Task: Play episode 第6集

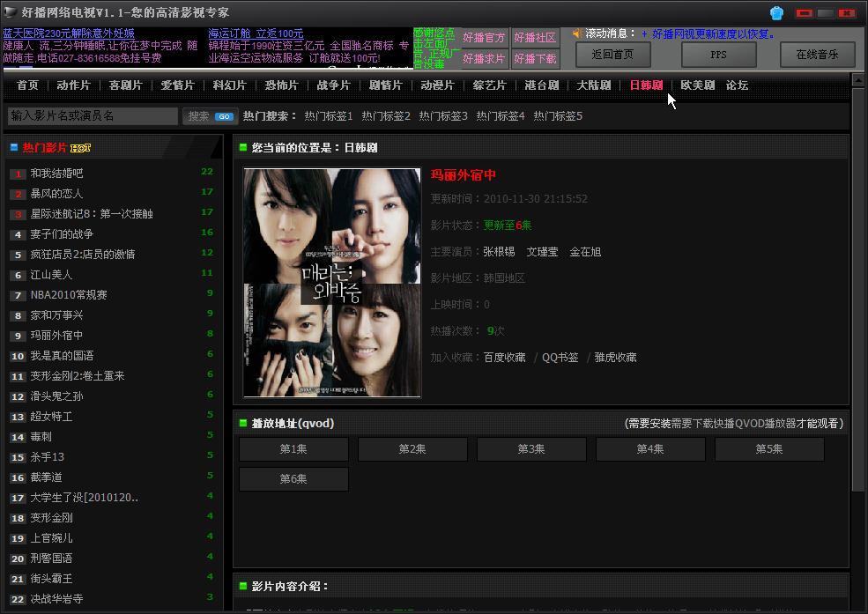Action: 294,479
